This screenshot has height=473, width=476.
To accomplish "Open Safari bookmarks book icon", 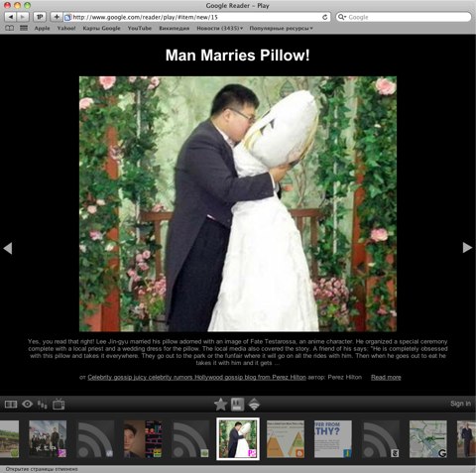I will [x=10, y=28].
